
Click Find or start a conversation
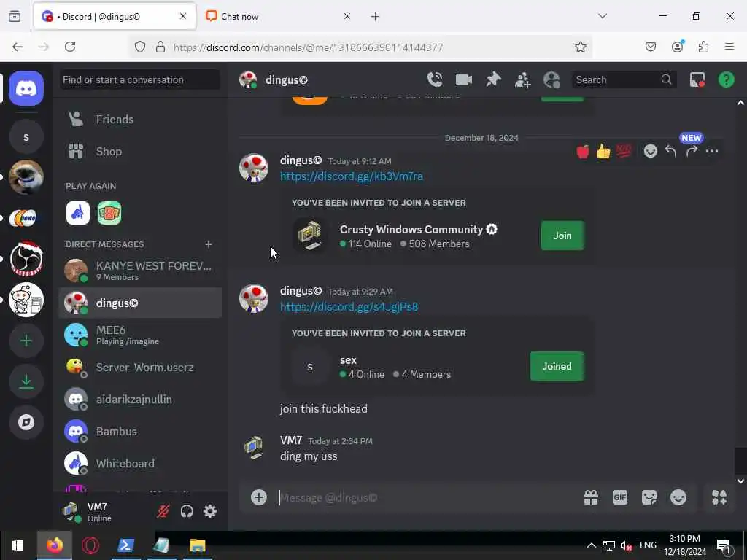coord(139,79)
